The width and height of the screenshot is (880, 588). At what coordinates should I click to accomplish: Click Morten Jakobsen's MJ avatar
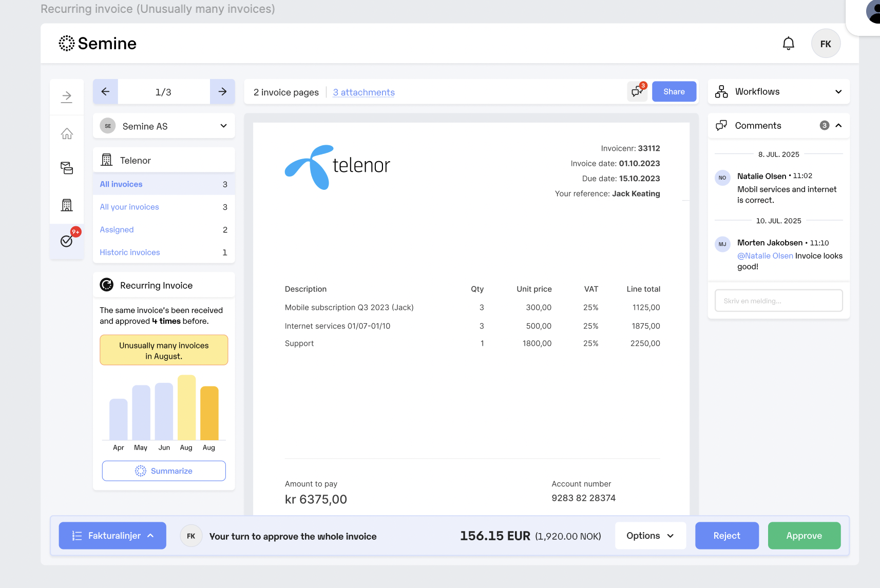(x=722, y=244)
